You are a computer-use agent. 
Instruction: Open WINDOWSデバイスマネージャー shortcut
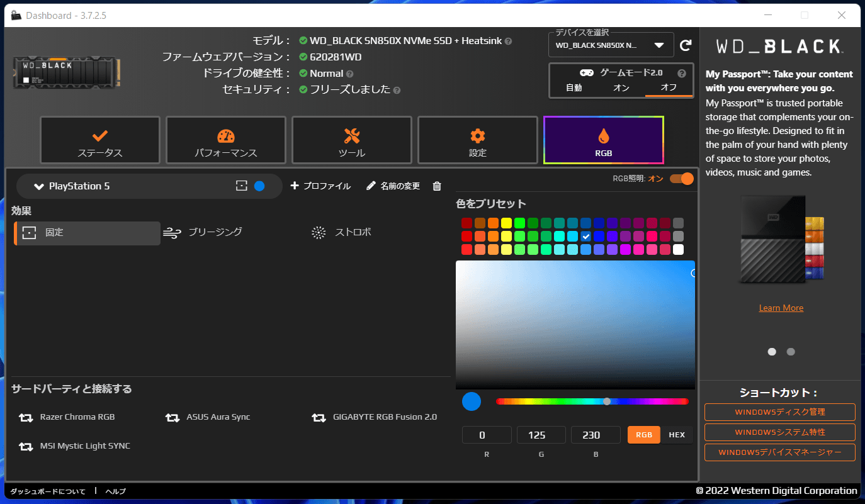(x=780, y=452)
